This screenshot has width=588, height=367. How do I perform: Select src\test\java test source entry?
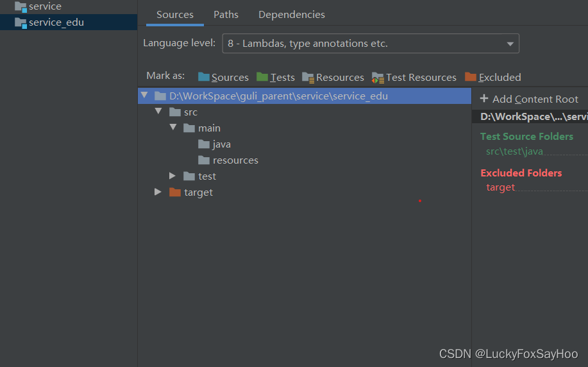coord(514,151)
